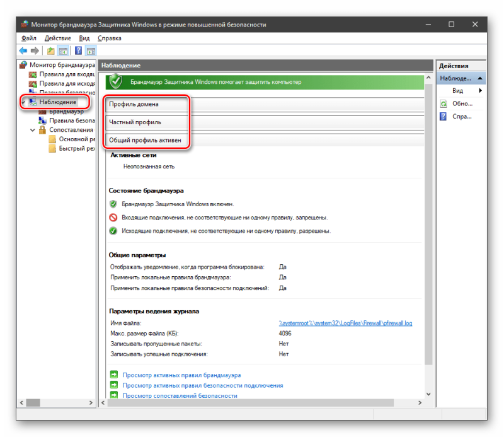Click the Back arrow toolbar icon
This screenshot has width=504, height=437.
click(x=23, y=50)
